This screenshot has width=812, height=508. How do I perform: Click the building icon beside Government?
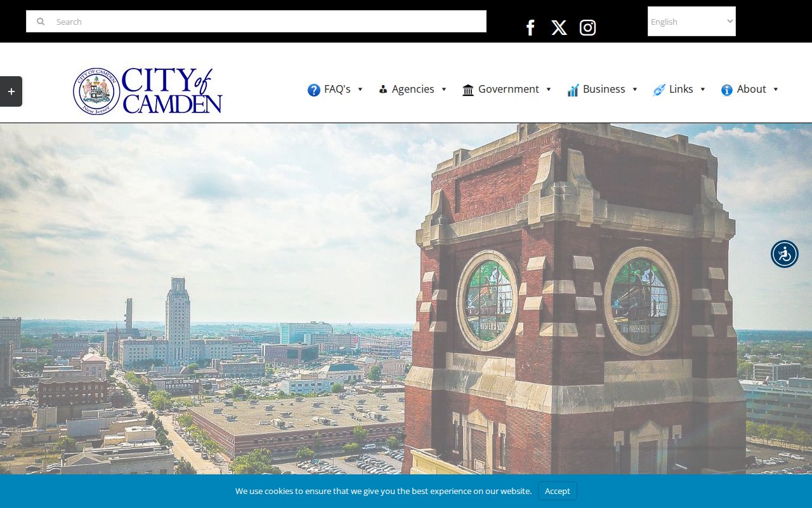[468, 90]
